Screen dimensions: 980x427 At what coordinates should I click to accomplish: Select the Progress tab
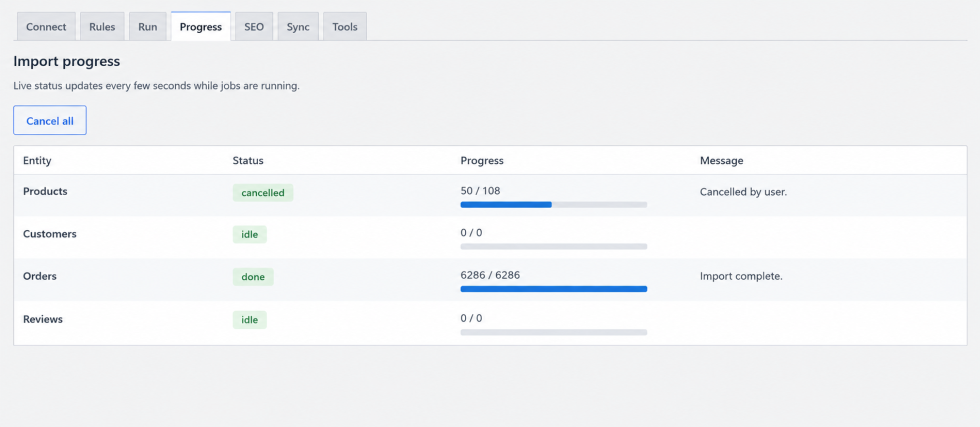(201, 27)
